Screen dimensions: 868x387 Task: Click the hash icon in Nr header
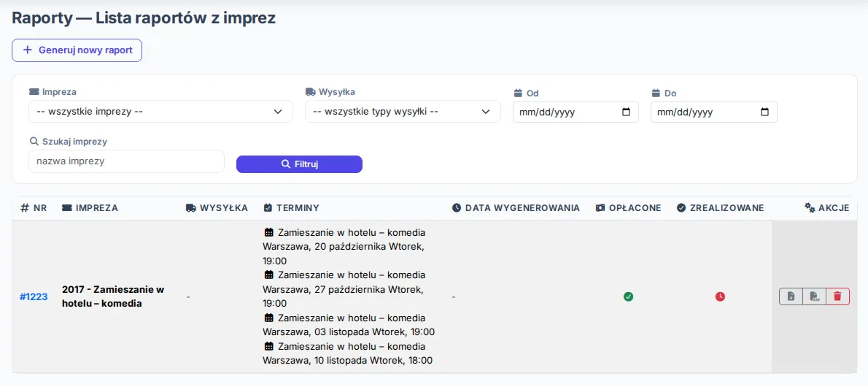[25, 208]
